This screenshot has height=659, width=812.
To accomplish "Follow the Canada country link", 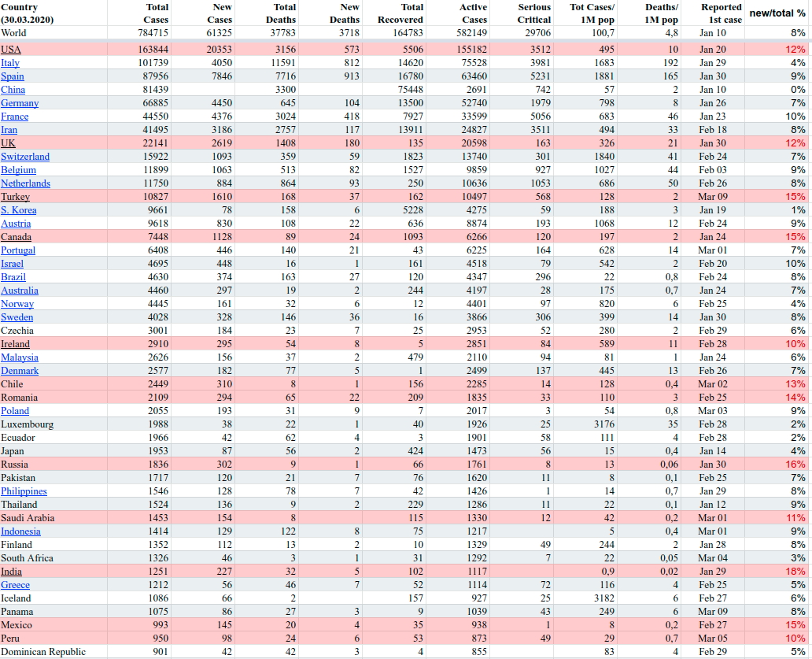I will pos(17,237).
